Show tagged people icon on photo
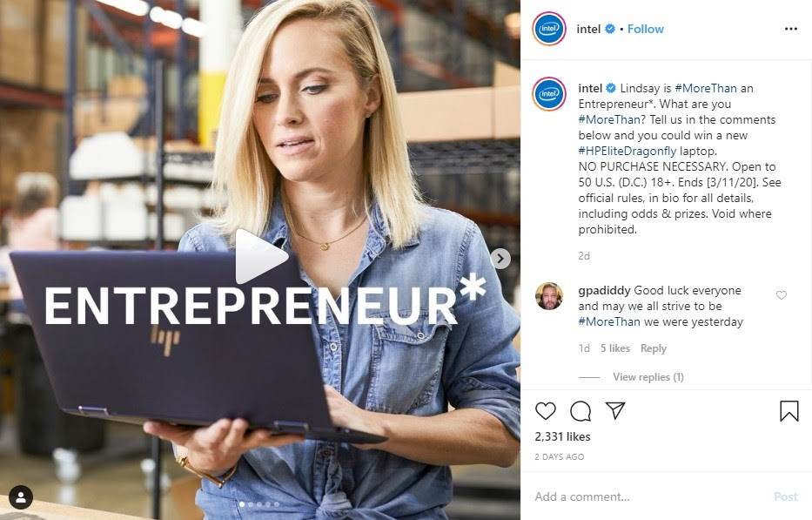 pos(21,497)
